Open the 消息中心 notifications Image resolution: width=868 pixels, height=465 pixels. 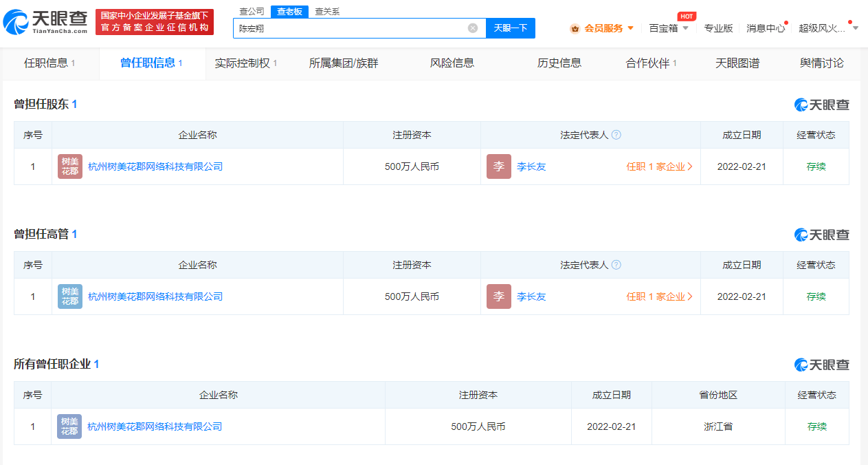(x=765, y=28)
